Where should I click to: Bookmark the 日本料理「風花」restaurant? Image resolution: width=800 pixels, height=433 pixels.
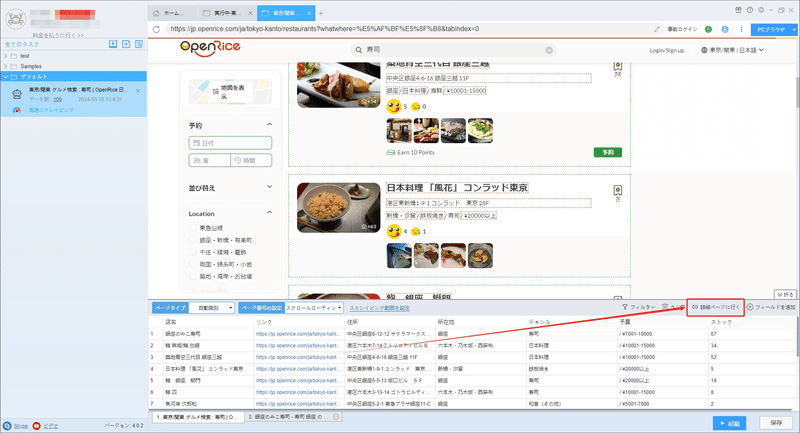pyautogui.click(x=617, y=192)
